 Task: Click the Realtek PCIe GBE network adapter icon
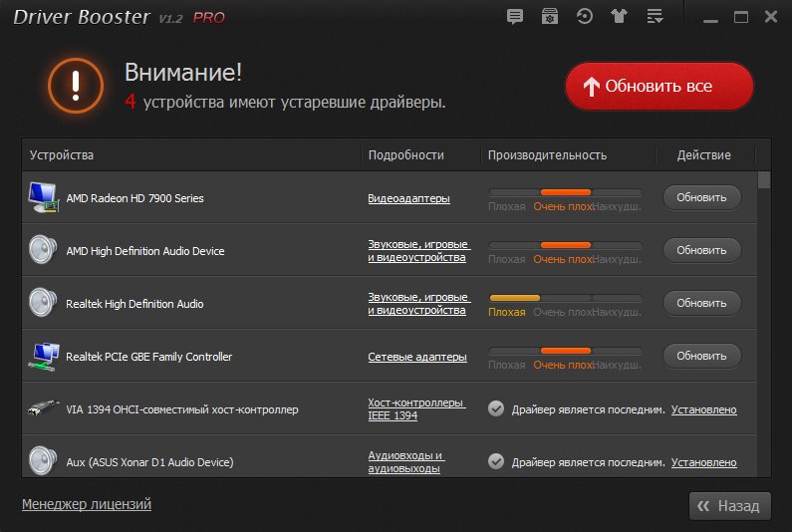(43, 356)
